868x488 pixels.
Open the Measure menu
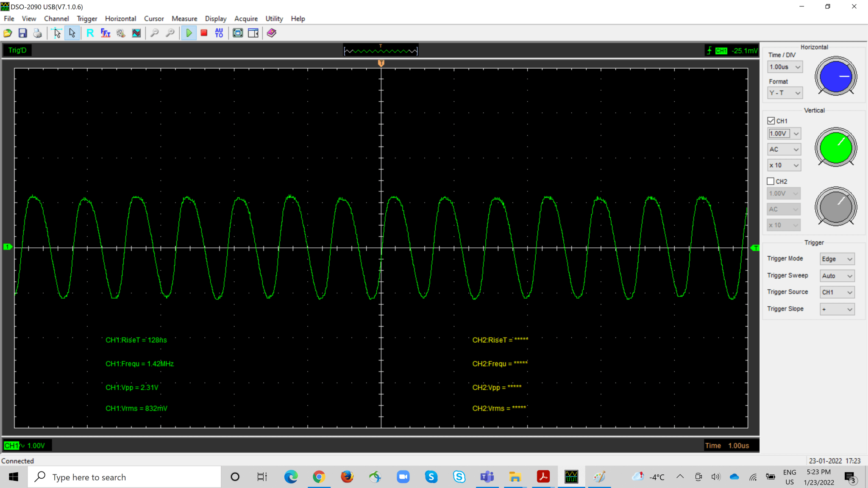[184, 19]
